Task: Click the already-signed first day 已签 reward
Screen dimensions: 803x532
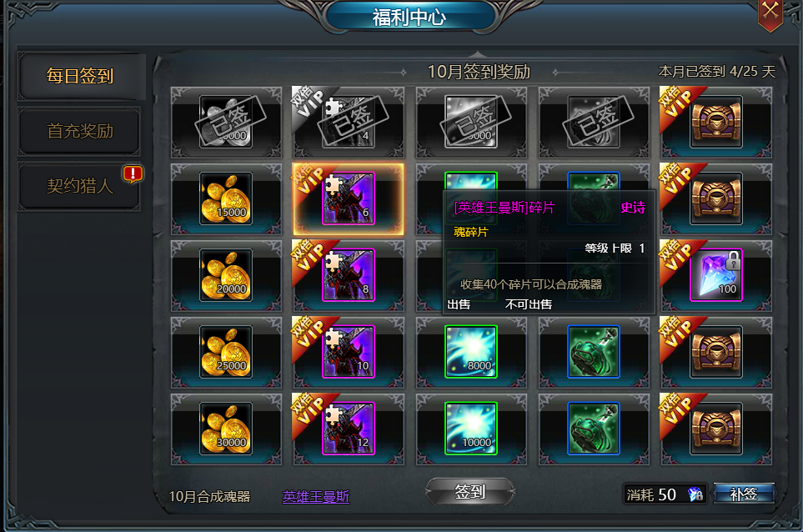Action: coord(226,122)
